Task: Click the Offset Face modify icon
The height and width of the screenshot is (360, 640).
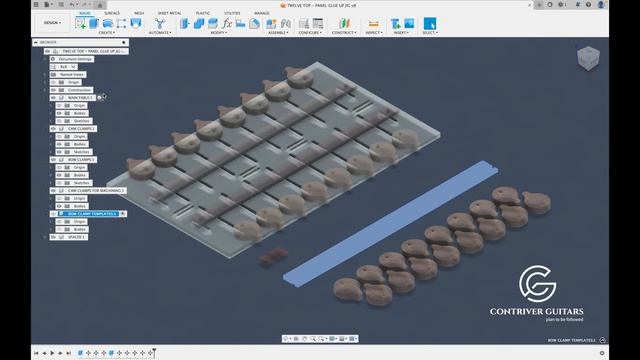Action: pyautogui.click(x=213, y=23)
